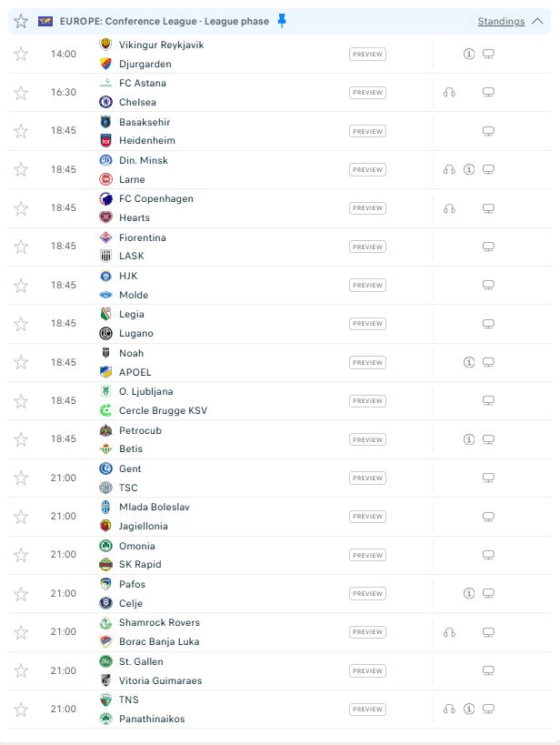Click headphones icon for FC Copenhagen vs Hearts

pyautogui.click(x=449, y=208)
